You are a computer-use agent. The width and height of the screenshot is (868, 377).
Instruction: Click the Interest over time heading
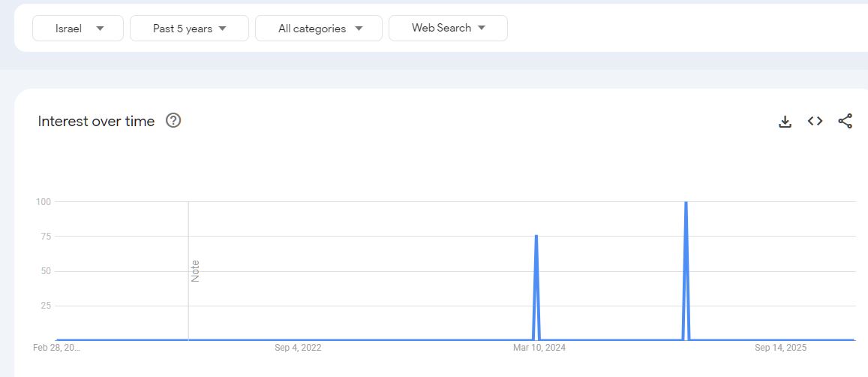(96, 121)
